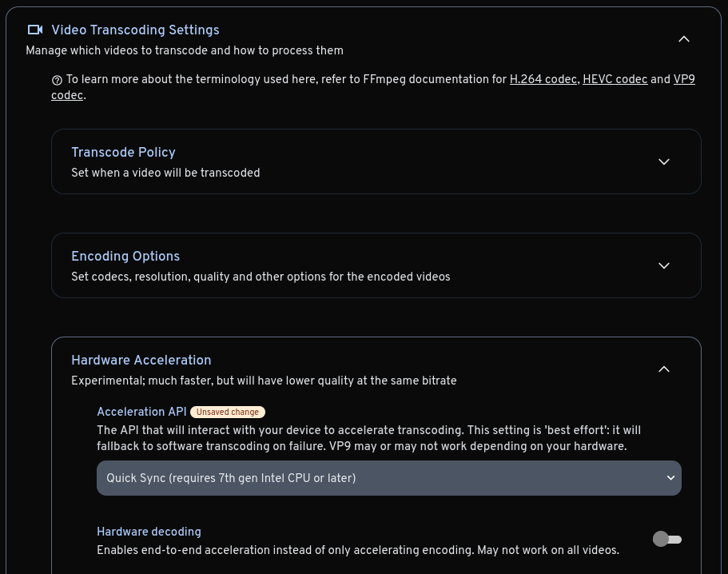This screenshot has height=574, width=728.
Task: Click the Hardware Acceleration heading
Action: [141, 361]
